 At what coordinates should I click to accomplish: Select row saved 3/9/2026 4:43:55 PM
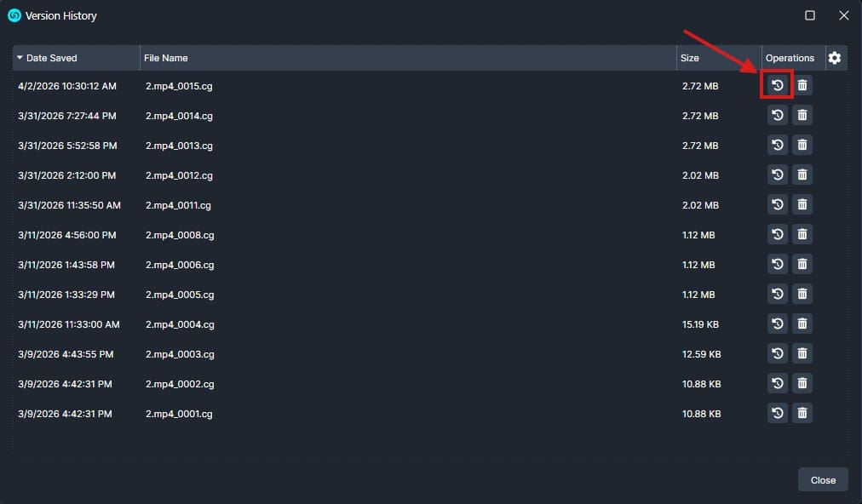tap(66, 354)
